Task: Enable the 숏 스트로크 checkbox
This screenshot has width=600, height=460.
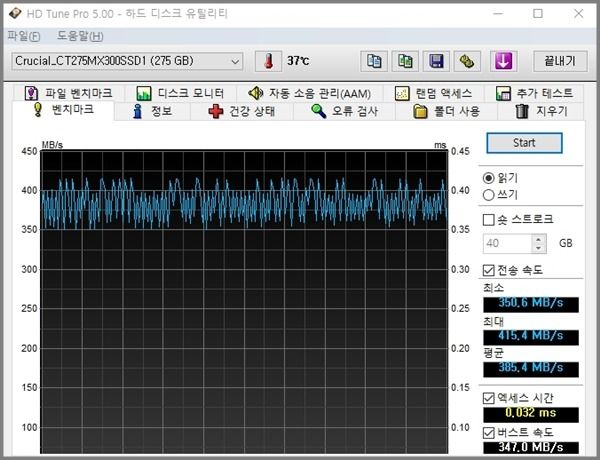Action: [489, 220]
